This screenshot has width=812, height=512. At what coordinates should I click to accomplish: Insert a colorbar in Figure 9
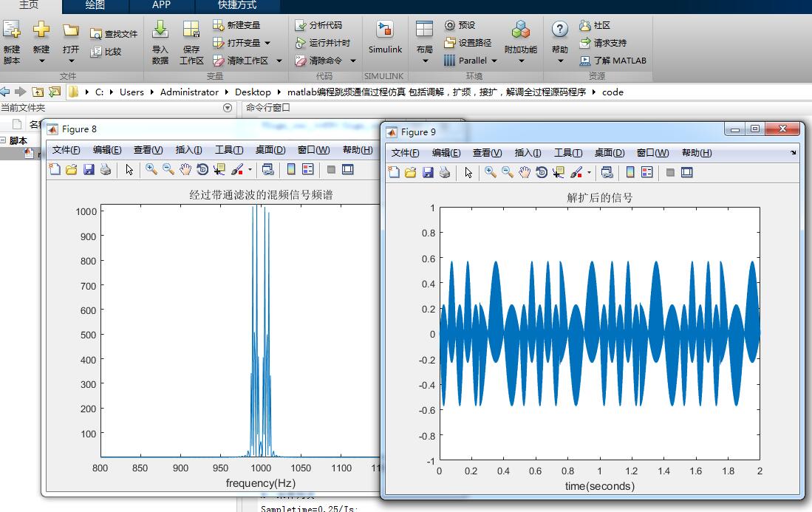(630, 172)
